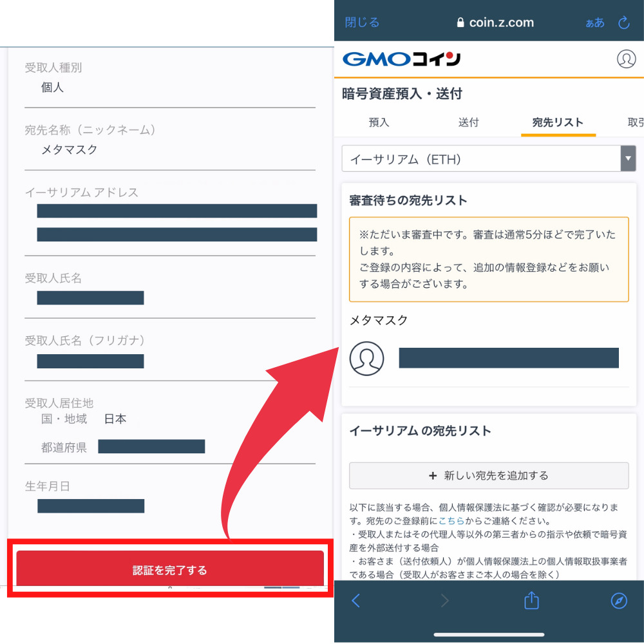Reload the page with the refresh icon

[x=624, y=23]
